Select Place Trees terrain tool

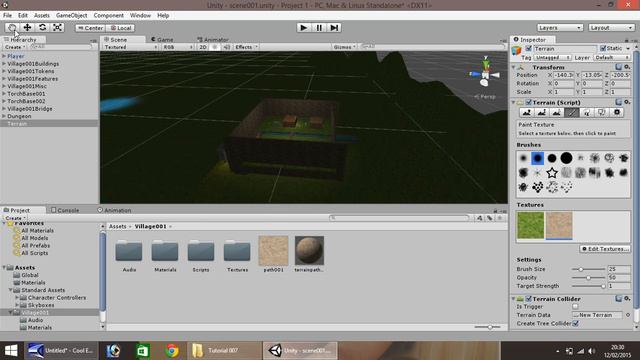[x=587, y=113]
